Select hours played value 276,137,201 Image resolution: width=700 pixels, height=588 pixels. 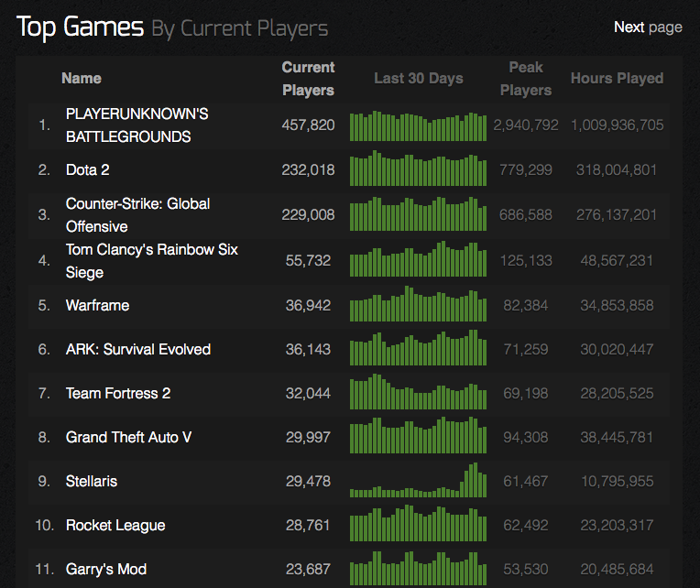click(x=617, y=215)
